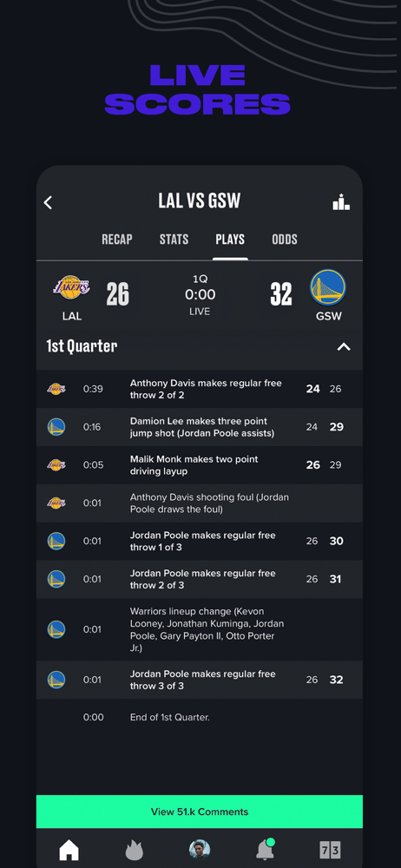Click View 51.k Comments button

[x=200, y=812]
